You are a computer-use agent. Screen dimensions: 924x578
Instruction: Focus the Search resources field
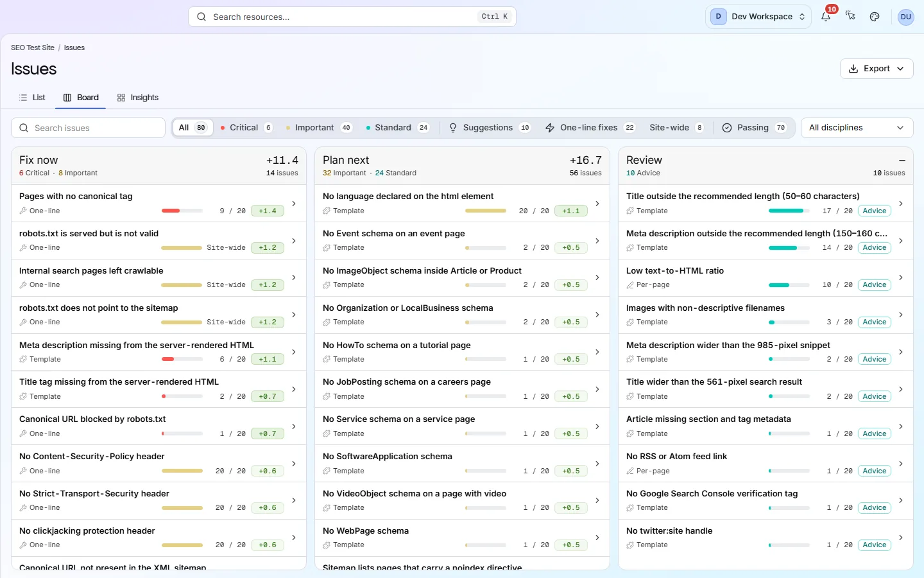coord(352,17)
